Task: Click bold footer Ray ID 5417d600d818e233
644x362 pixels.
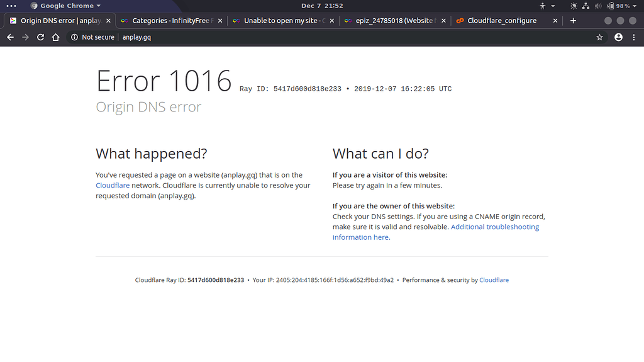Action: click(x=216, y=280)
